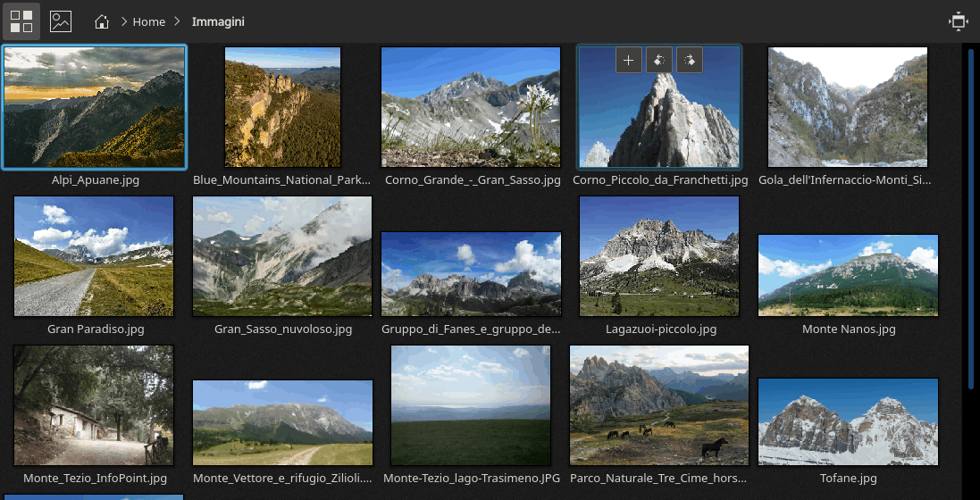The image size is (980, 500).
Task: Expand the chevron between Home and Immagini
Action: click(178, 21)
